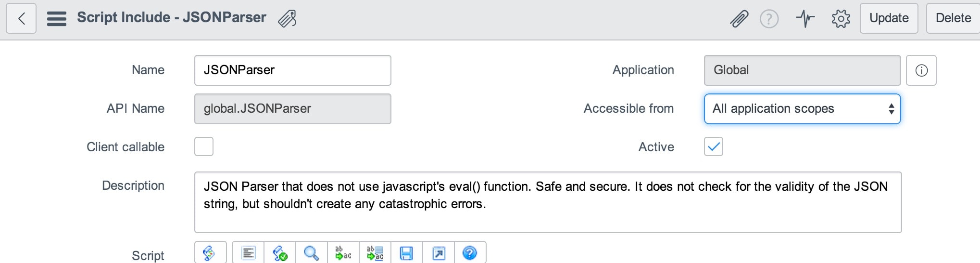Viewport: 980px width, 263px height.
Task: Enable the Client callable checkbox
Action: (x=204, y=146)
